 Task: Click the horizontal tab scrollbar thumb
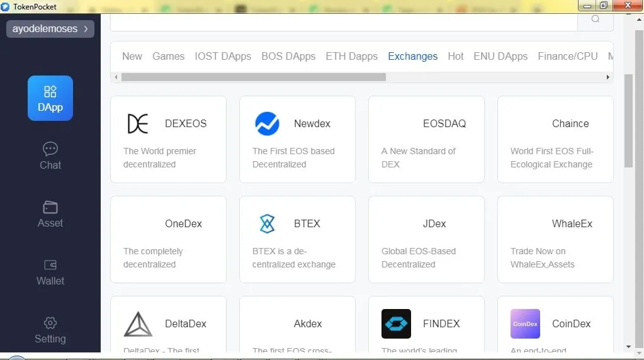[254, 77]
